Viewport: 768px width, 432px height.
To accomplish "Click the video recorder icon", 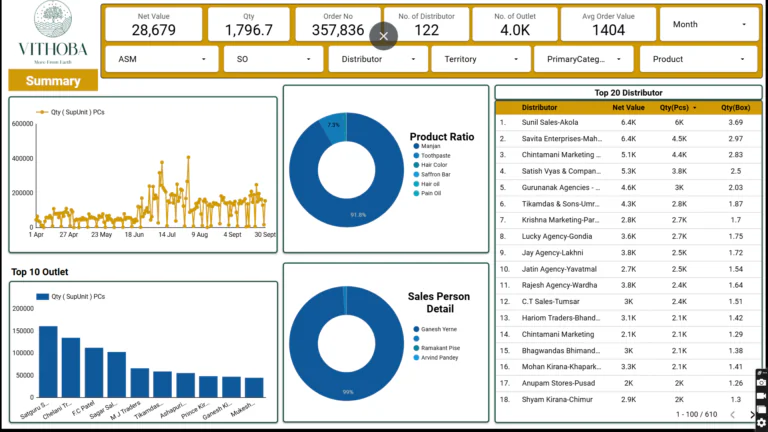I will (x=761, y=396).
